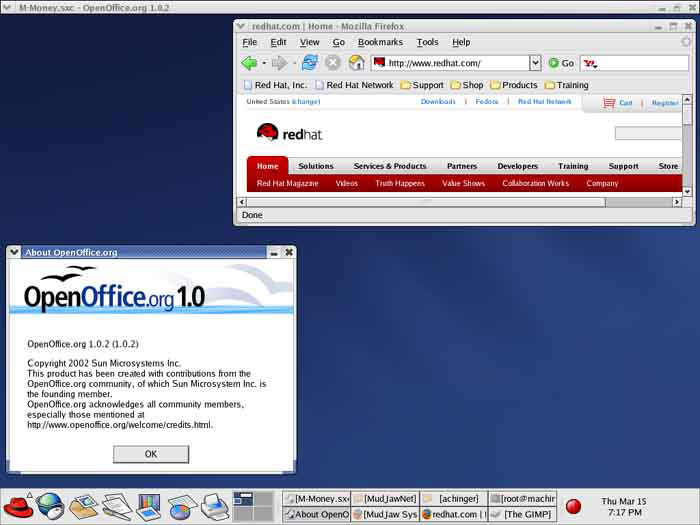The height and width of the screenshot is (525, 700).
Task: Select the Services & Products tab
Action: pyautogui.click(x=390, y=166)
